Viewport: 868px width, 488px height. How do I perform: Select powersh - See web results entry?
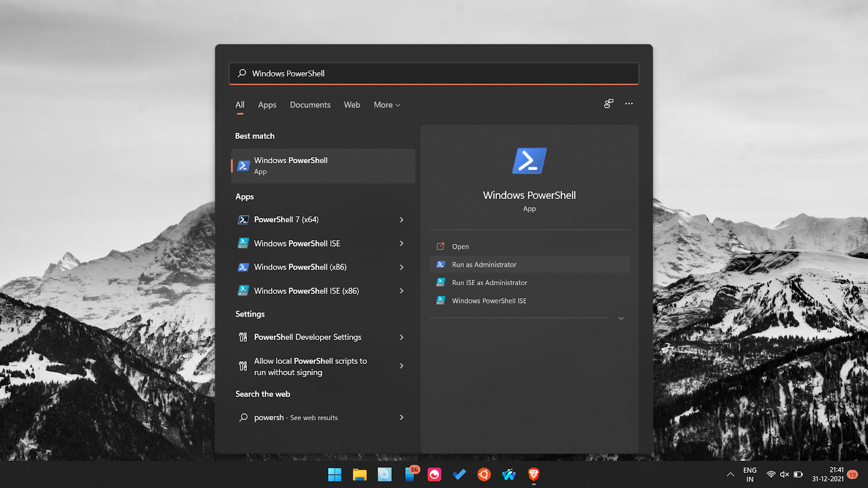[323, 418]
